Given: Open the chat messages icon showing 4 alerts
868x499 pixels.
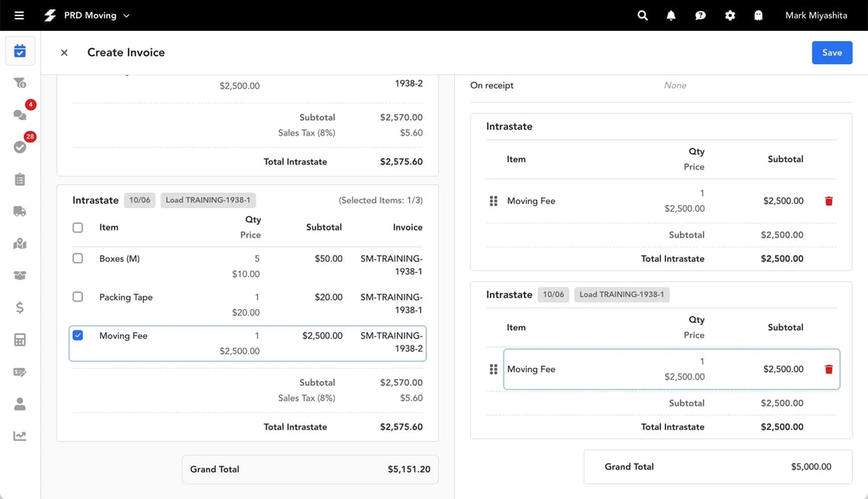Looking at the screenshot, I should tap(20, 114).
